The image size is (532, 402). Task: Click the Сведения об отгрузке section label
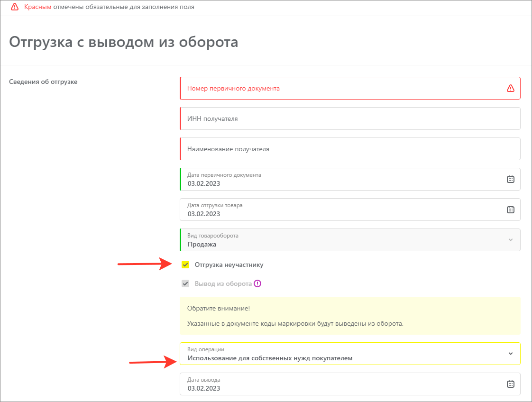click(x=43, y=82)
